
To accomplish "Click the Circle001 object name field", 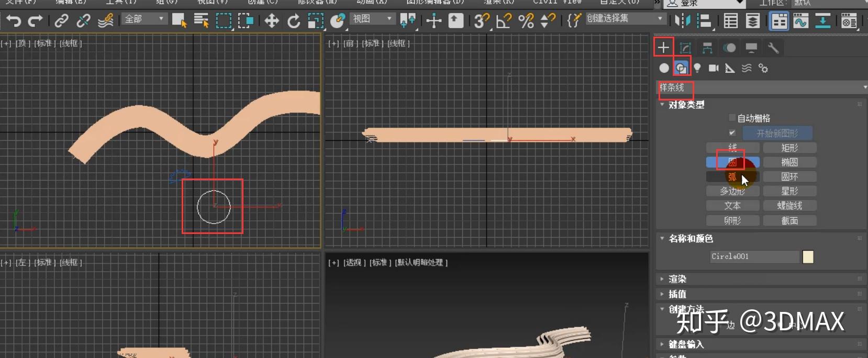I will click(x=754, y=256).
